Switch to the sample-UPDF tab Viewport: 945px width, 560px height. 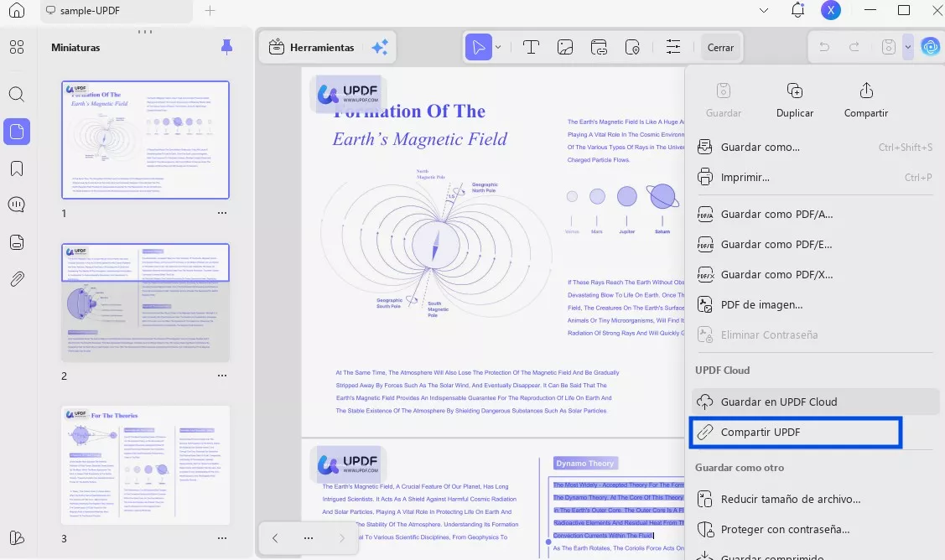click(117, 11)
